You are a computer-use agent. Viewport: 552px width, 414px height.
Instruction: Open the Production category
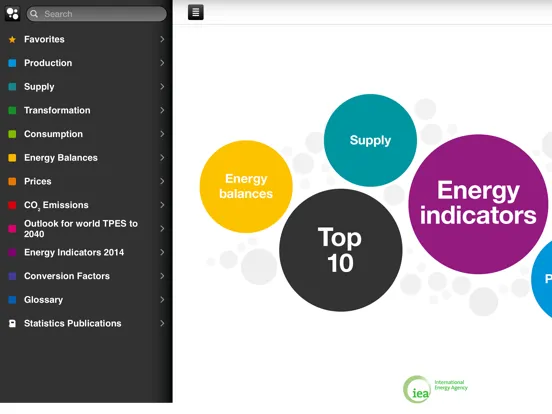86,63
